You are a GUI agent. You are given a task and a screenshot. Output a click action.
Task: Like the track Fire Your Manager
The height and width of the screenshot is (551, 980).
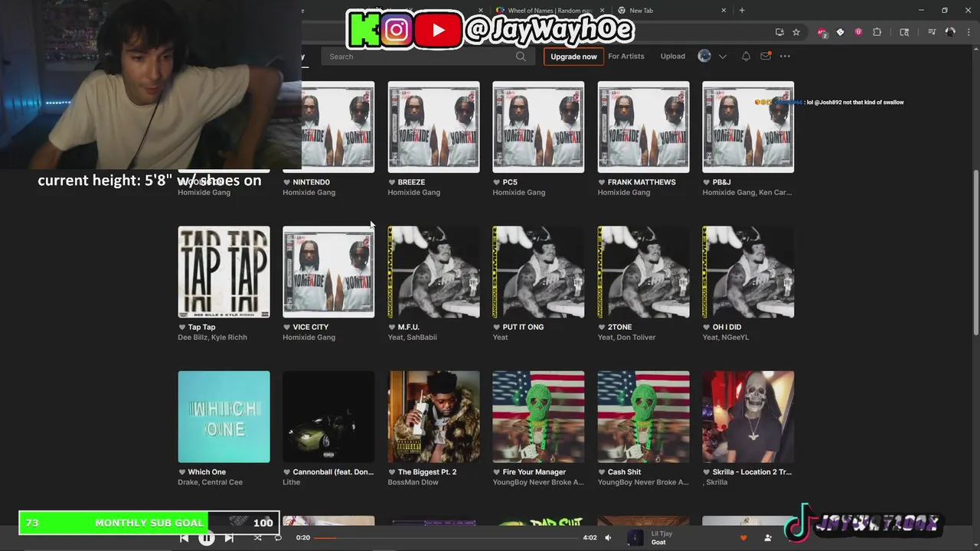tap(497, 472)
